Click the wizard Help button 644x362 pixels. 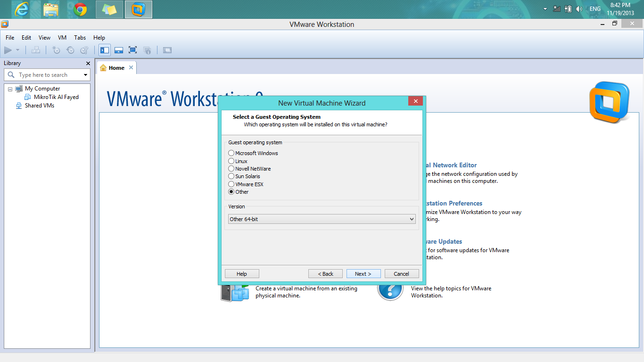click(242, 274)
